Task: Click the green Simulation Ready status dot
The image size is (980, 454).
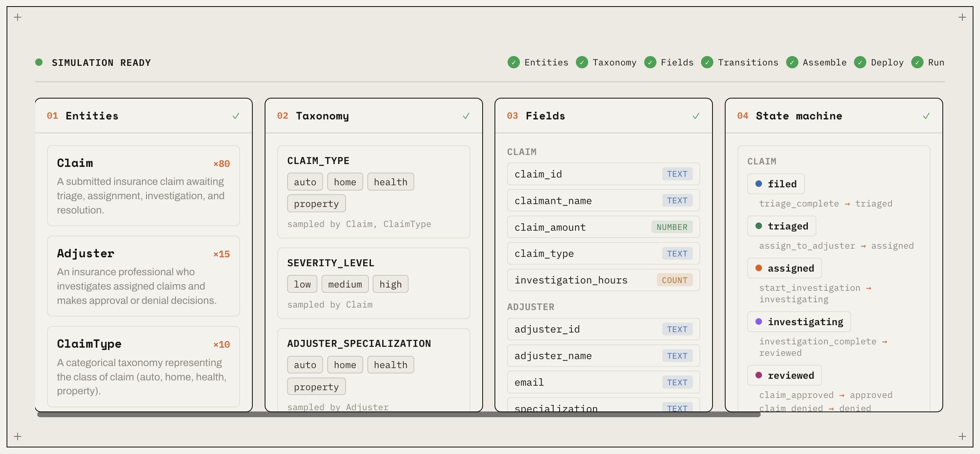Action: 39,62
